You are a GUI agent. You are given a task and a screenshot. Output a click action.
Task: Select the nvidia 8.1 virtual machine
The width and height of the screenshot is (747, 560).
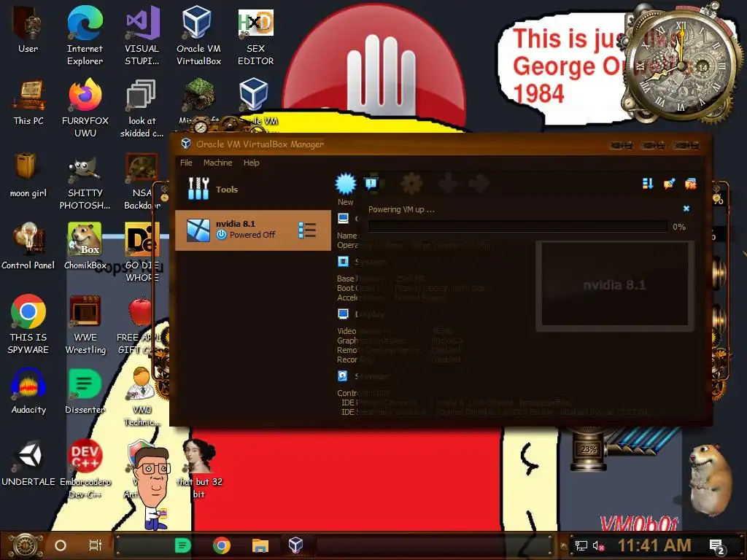click(253, 230)
